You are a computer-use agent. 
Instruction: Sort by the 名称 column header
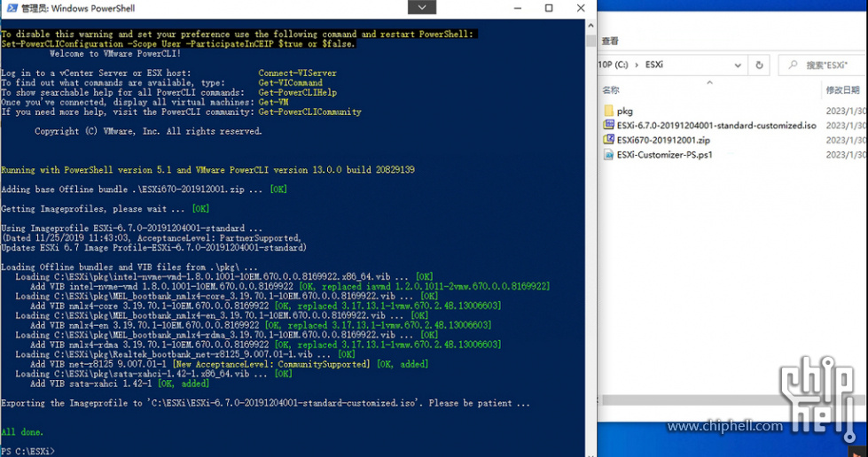(611, 89)
